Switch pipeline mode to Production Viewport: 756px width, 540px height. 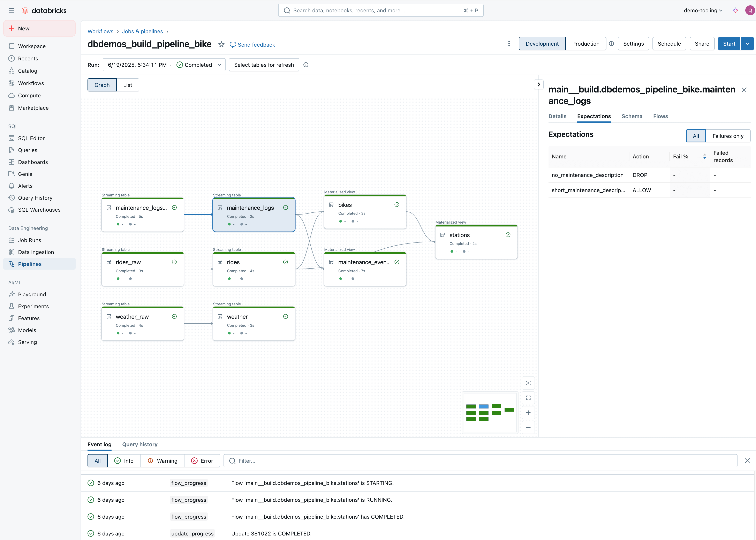tap(585, 44)
